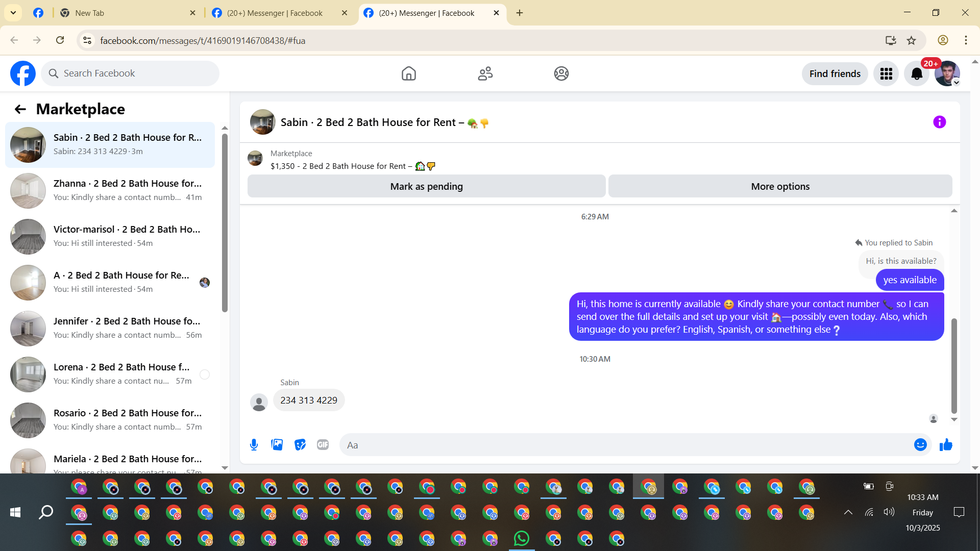Send a thumbs-up like

(x=946, y=445)
